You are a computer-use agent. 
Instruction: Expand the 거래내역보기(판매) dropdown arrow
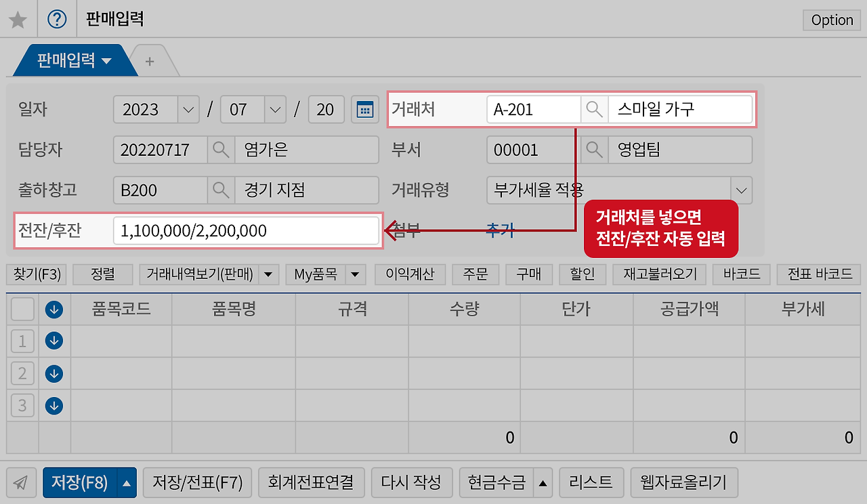click(x=269, y=274)
